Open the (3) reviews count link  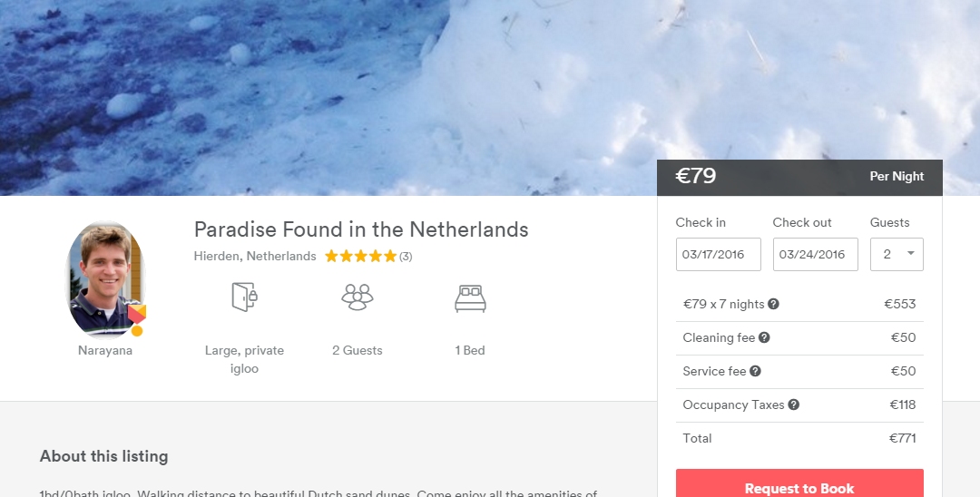[406, 257]
